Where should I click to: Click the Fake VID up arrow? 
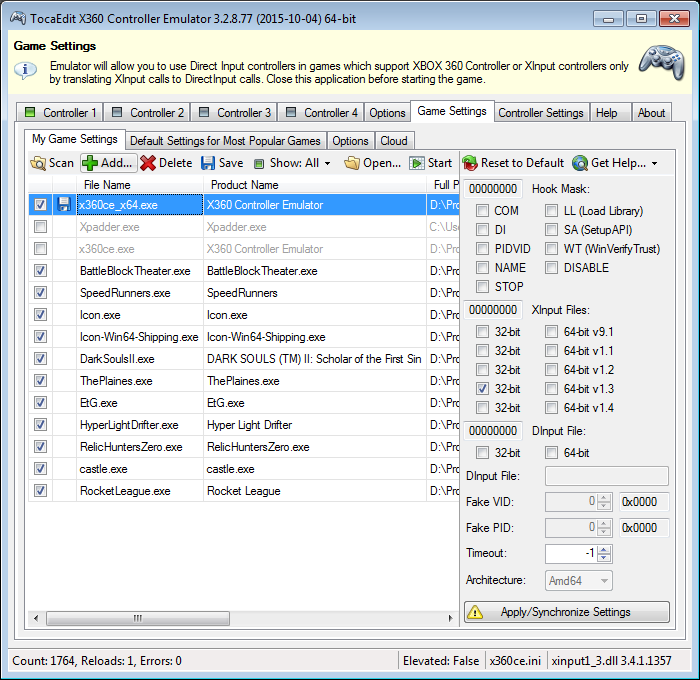coord(604,498)
